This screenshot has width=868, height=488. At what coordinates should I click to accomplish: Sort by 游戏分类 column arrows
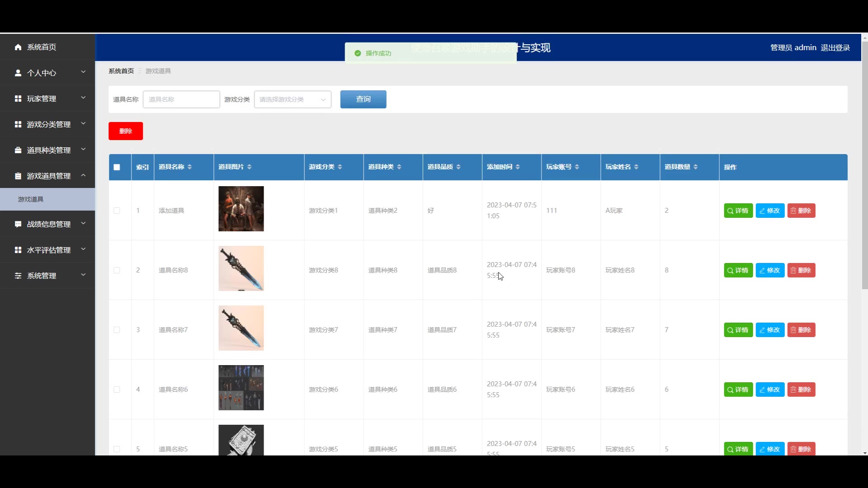click(340, 167)
